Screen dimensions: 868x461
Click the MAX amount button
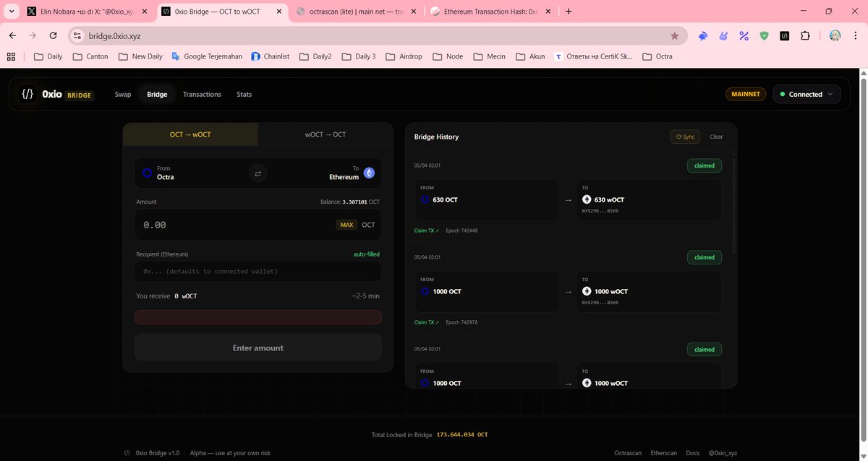coord(346,225)
